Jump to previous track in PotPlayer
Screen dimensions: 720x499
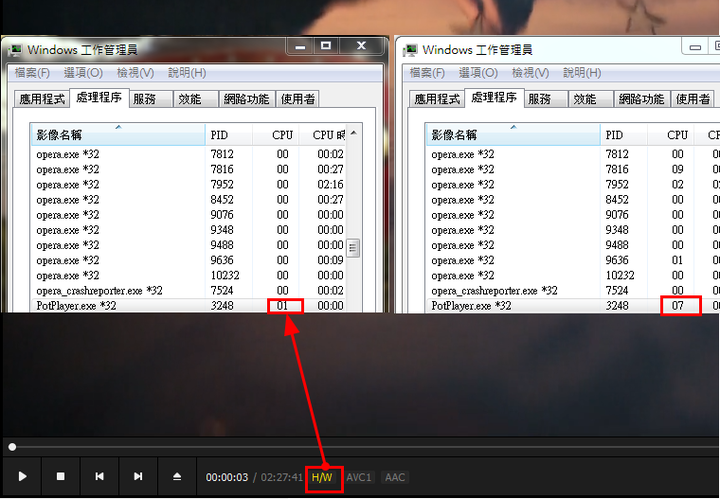click(x=99, y=477)
